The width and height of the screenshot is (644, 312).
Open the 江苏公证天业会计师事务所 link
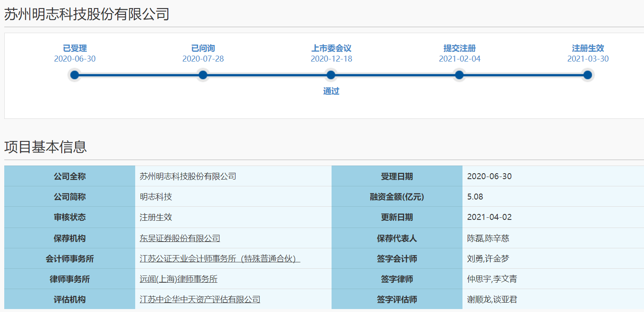point(220,259)
